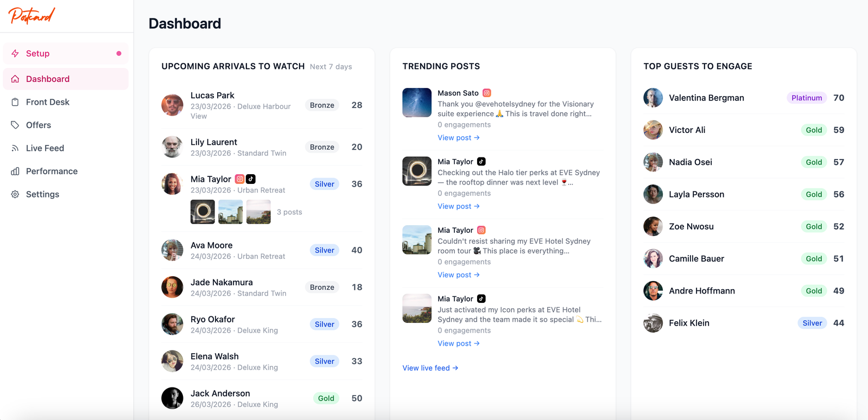868x420 pixels.
Task: Open Front Desk page
Action: 66,102
